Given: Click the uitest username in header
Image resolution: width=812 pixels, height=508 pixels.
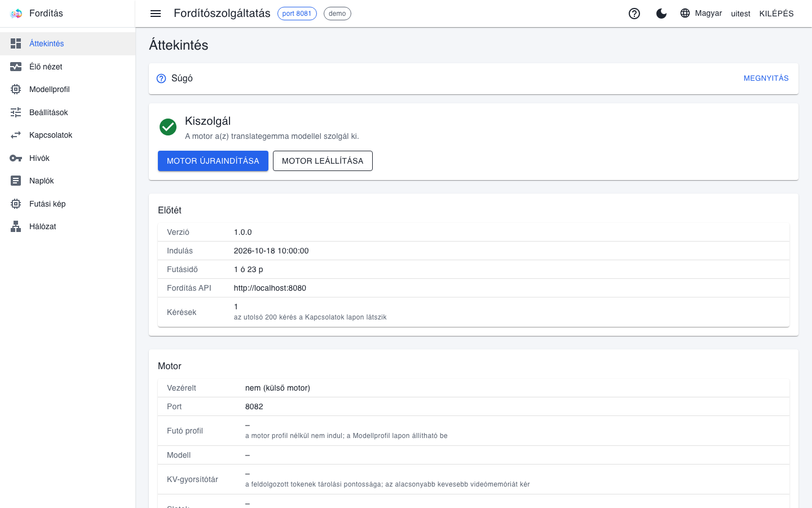Looking at the screenshot, I should coord(741,14).
